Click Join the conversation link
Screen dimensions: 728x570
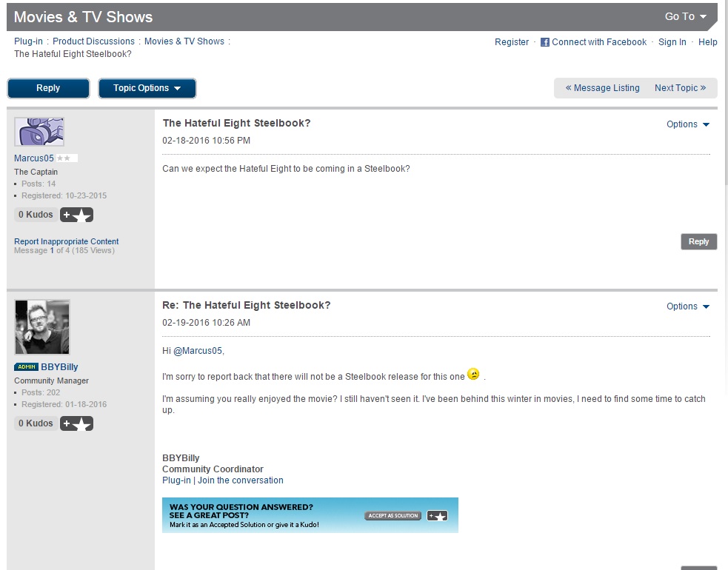(x=241, y=480)
